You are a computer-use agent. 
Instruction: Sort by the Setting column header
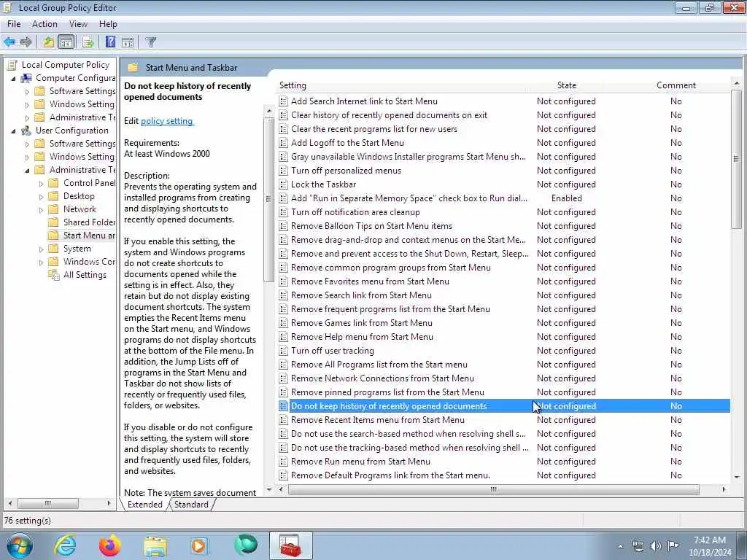tap(403, 85)
